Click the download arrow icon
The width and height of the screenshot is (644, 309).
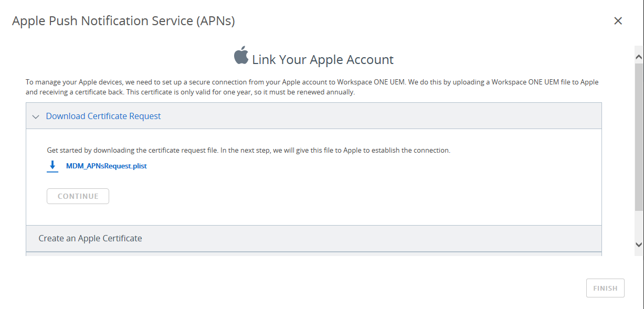tap(52, 166)
